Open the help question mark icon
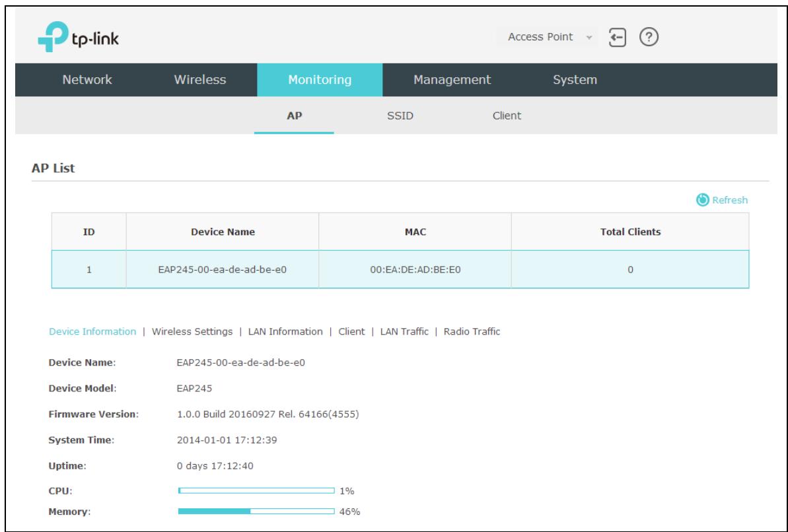 (649, 37)
